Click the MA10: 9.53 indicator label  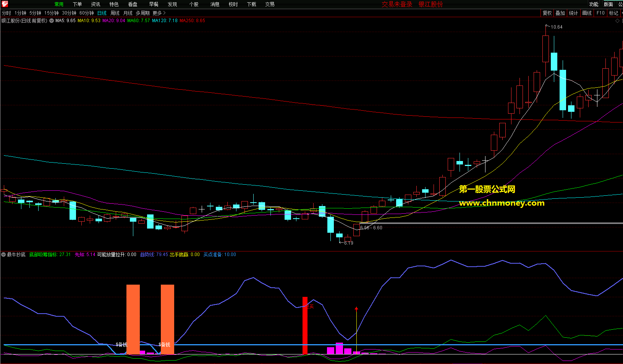(89, 21)
